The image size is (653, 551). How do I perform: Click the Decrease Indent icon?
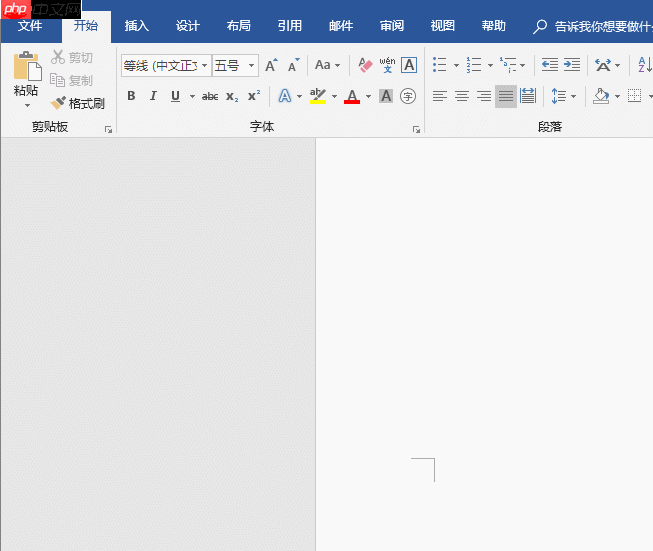(x=549, y=65)
